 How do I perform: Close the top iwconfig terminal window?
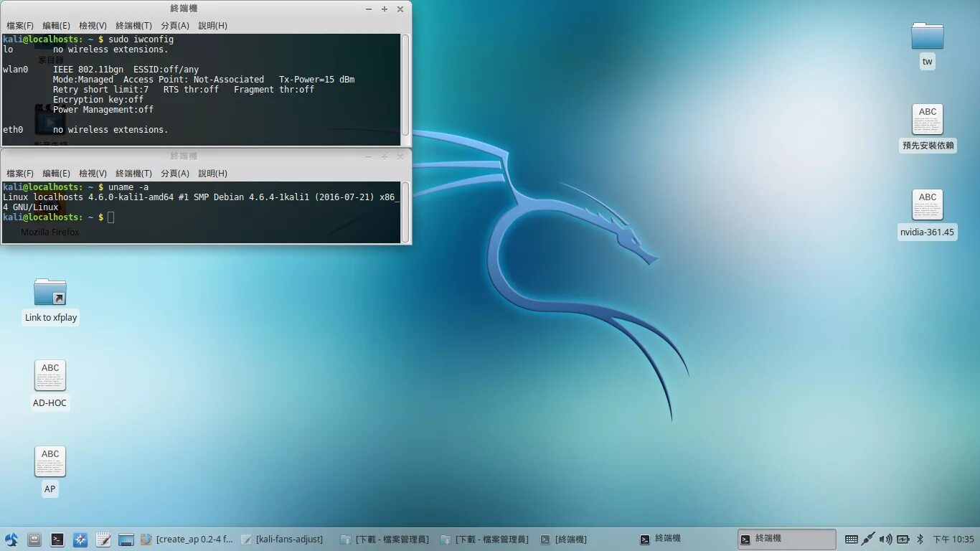(400, 9)
